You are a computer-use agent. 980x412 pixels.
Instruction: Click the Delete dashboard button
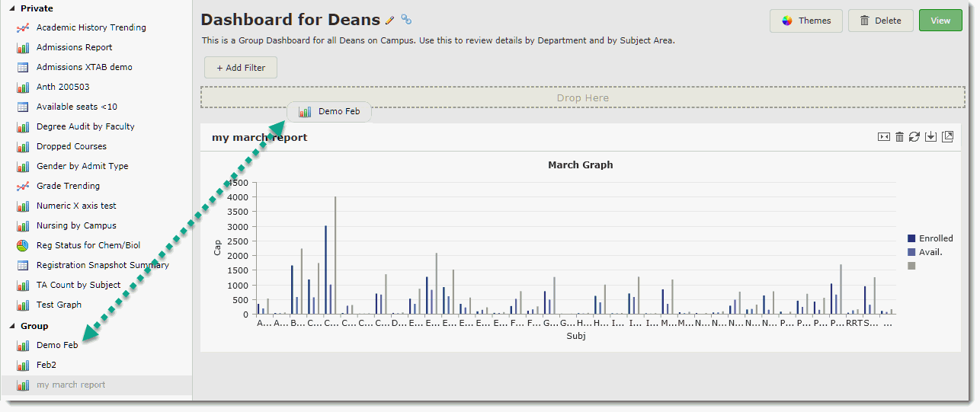pyautogui.click(x=880, y=21)
